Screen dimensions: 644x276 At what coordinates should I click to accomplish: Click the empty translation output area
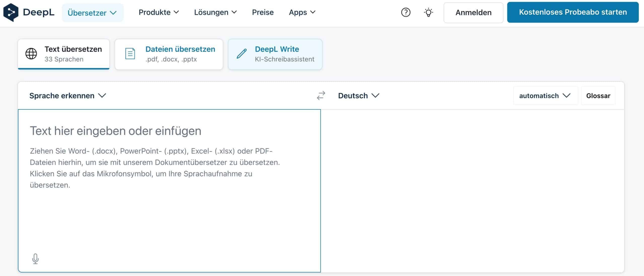pyautogui.click(x=472, y=191)
